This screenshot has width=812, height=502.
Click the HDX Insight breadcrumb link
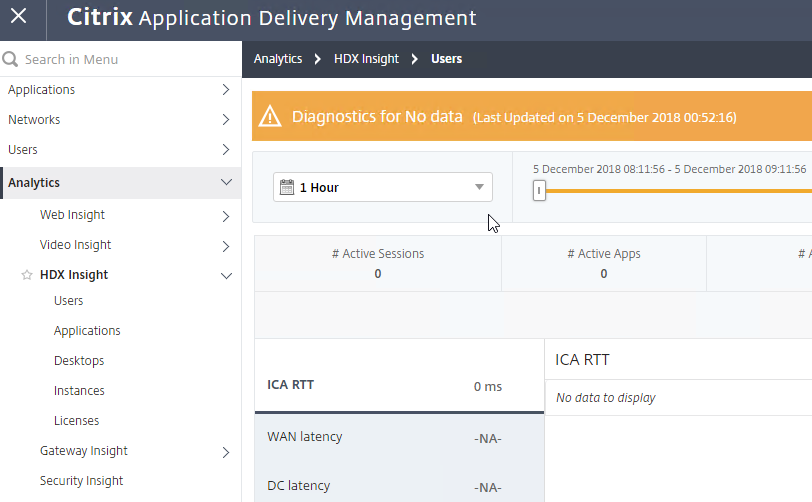tap(367, 59)
